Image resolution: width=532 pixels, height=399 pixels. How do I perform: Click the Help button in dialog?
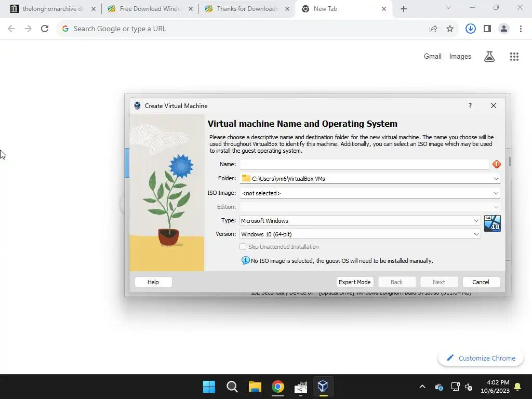(x=153, y=282)
